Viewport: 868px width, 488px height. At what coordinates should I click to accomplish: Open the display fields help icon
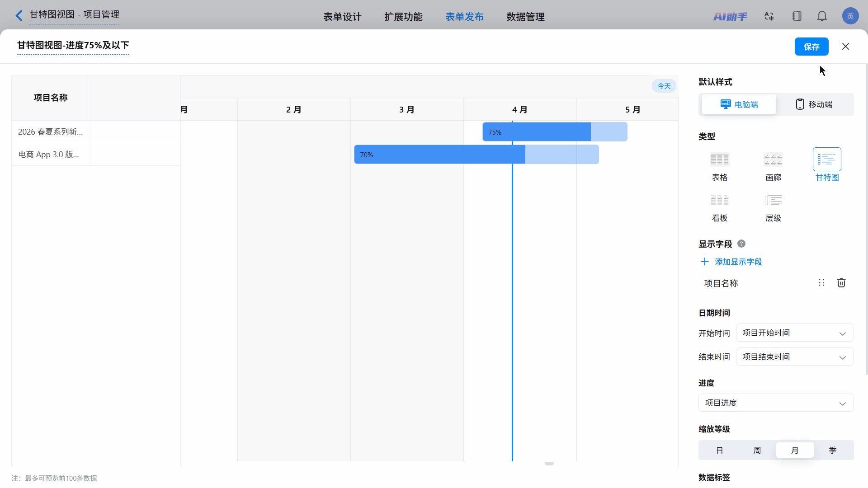click(741, 244)
